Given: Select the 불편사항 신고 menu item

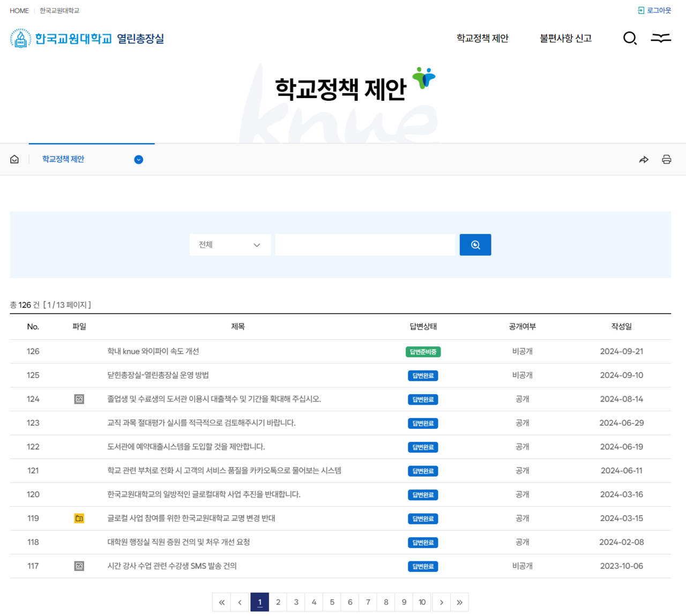Looking at the screenshot, I should pos(565,38).
